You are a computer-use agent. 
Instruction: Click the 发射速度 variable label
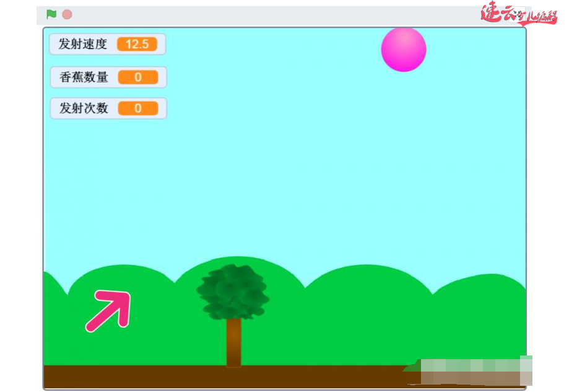(83, 45)
